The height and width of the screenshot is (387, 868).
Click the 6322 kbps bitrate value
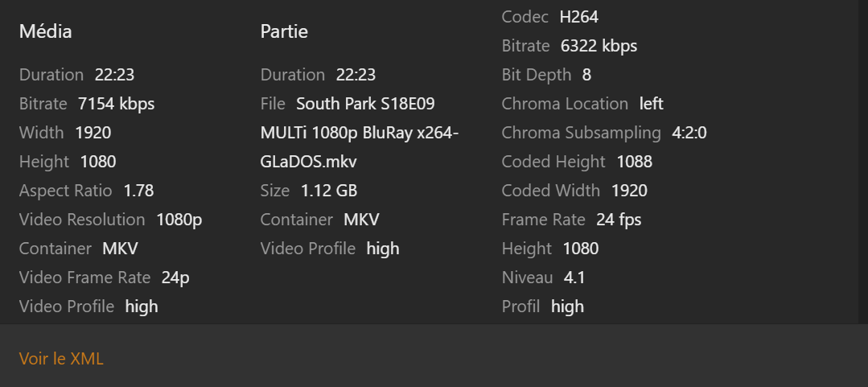click(599, 46)
